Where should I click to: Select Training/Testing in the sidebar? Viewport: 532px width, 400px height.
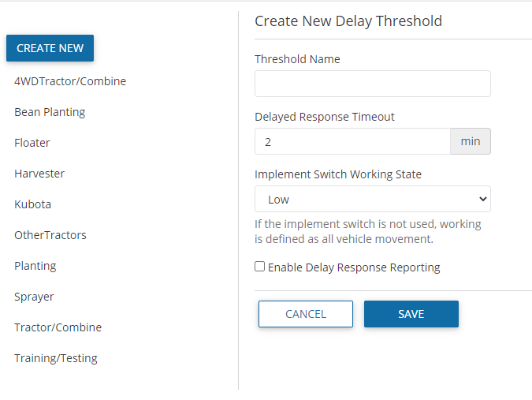[x=56, y=358]
